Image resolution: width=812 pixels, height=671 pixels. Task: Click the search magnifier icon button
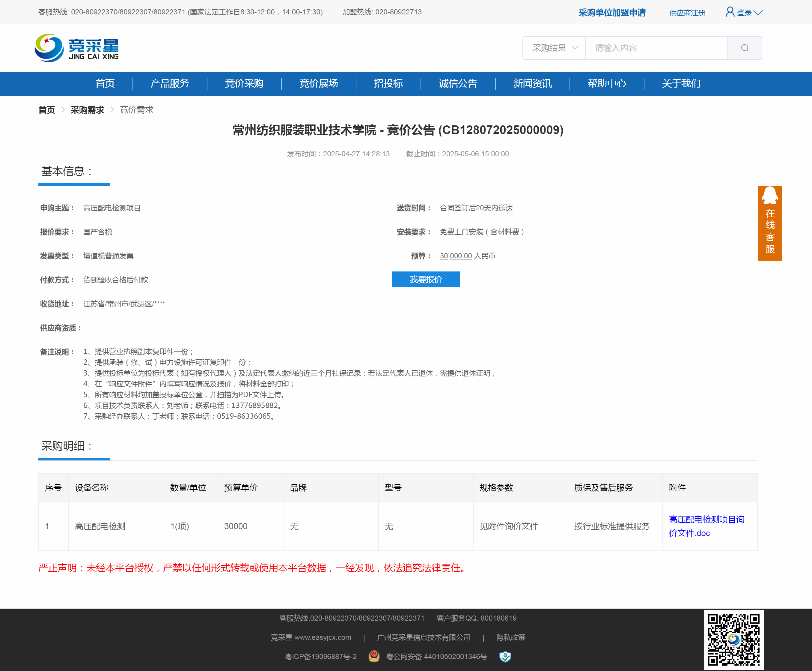(x=744, y=48)
